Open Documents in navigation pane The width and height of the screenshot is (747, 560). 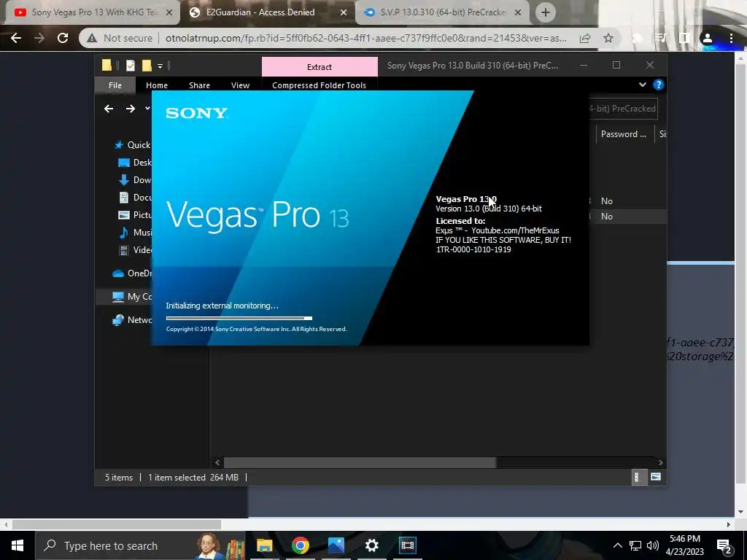[135, 197]
